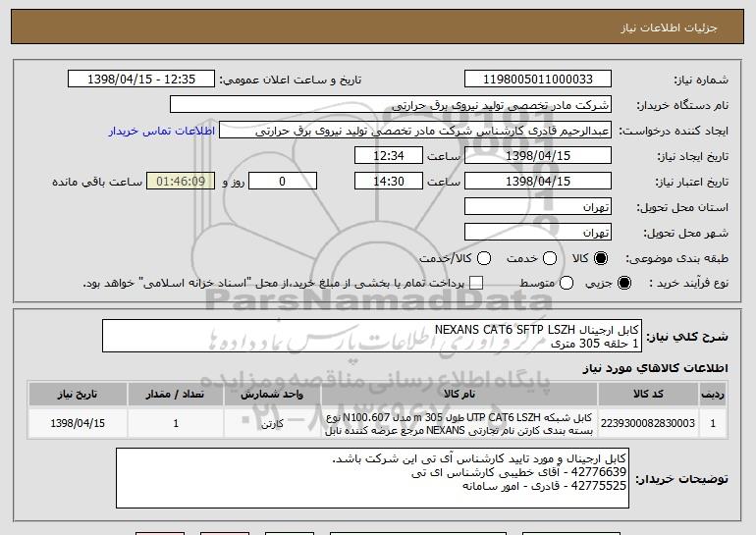Click the validity date field 1398/04/15
The height and width of the screenshot is (535, 756).
pos(538,182)
